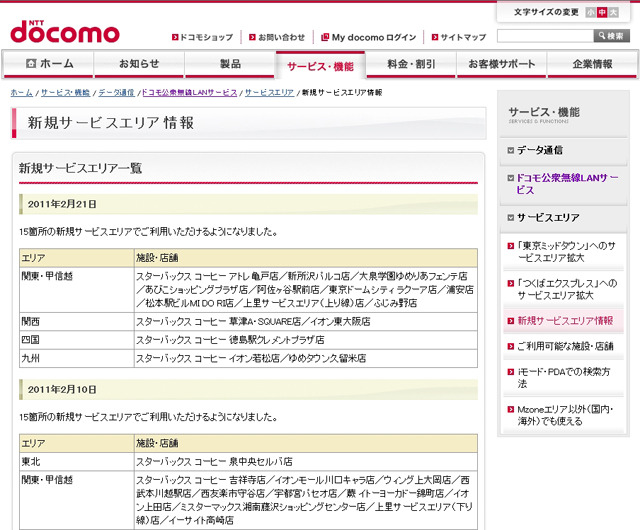Open iモード・PDAでの検索方法 link

pos(563,378)
